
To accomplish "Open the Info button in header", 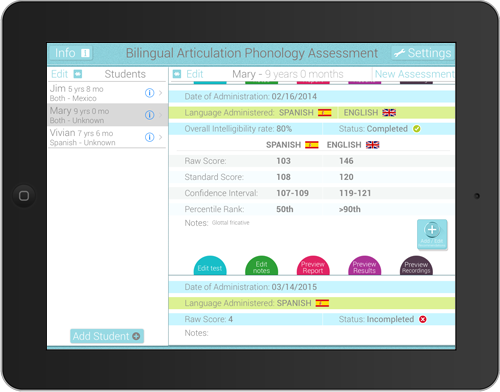I will point(71,53).
